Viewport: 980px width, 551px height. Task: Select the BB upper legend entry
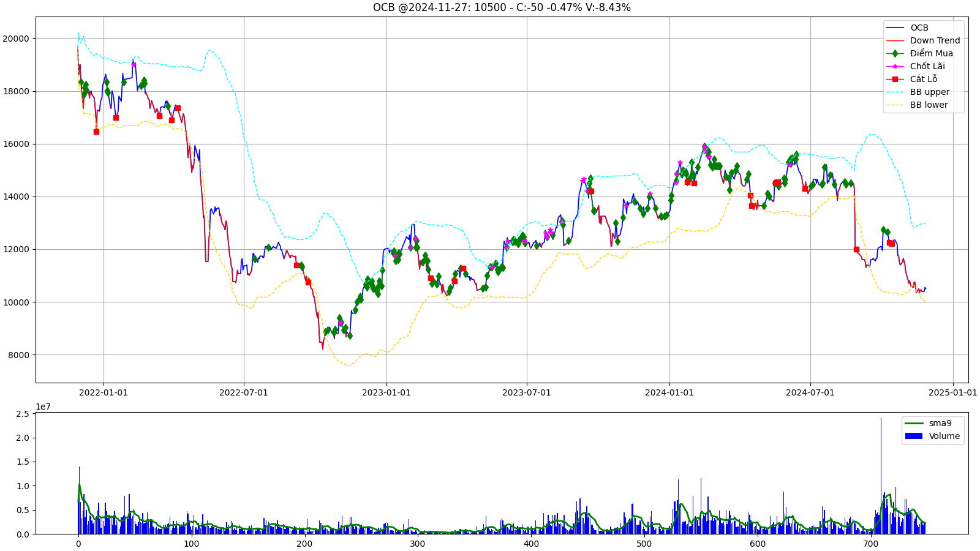click(918, 92)
